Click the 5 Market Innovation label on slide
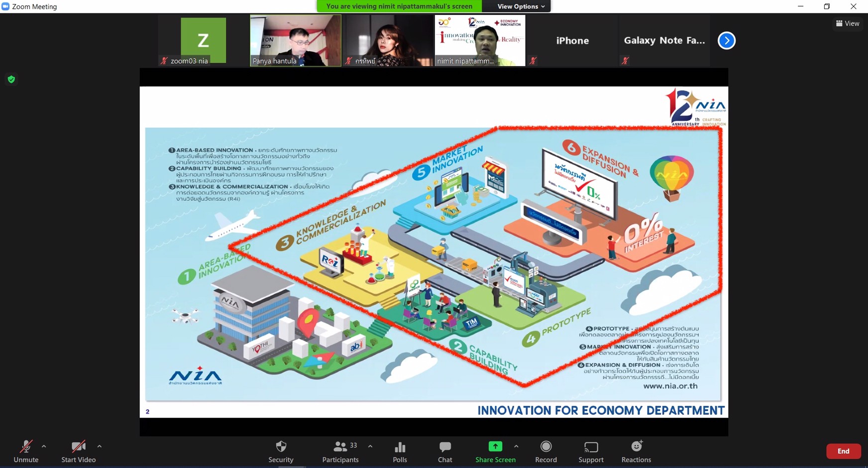 pos(447,162)
